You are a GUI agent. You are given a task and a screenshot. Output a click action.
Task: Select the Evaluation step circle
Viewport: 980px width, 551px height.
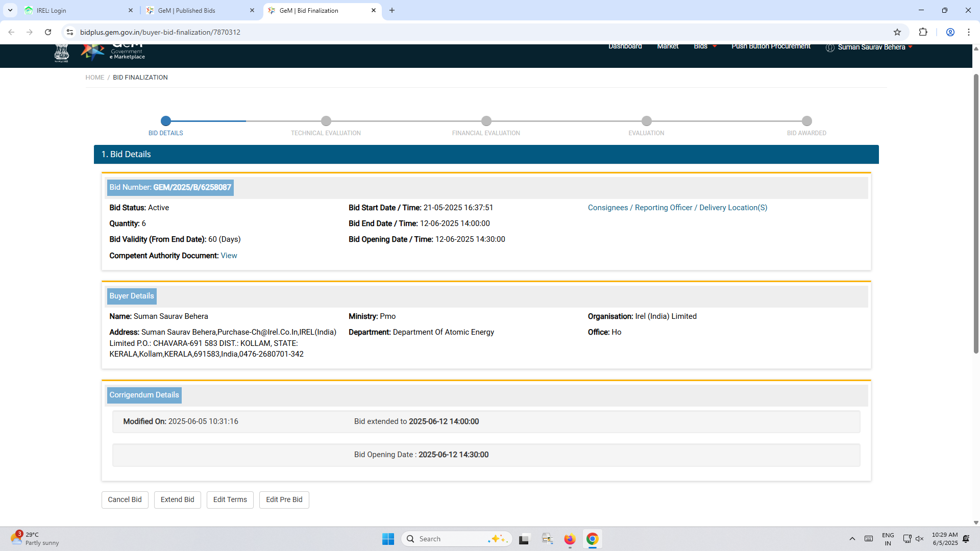[647, 121]
